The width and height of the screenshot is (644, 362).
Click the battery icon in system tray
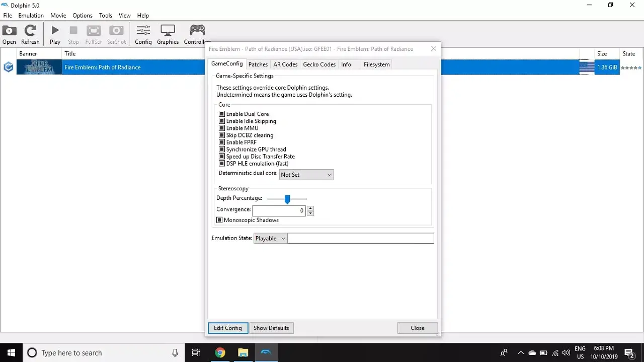pyautogui.click(x=544, y=352)
